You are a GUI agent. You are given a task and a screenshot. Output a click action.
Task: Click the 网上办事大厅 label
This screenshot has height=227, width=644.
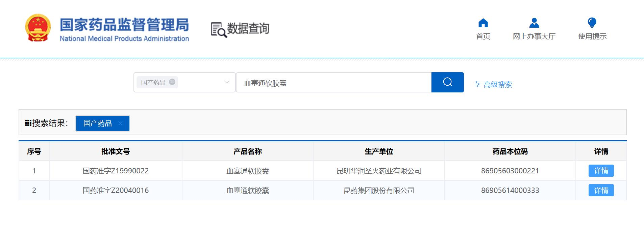coord(534,36)
